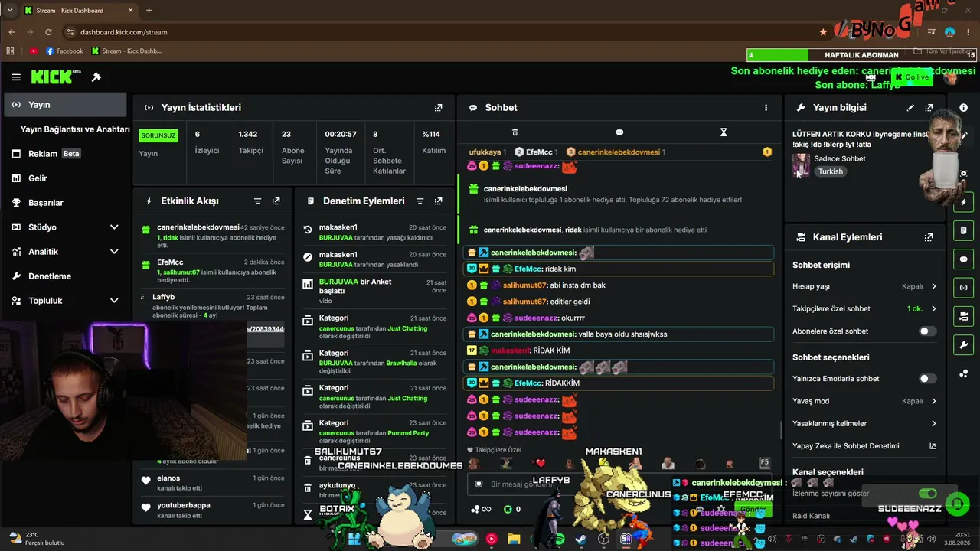Image resolution: width=980 pixels, height=551 pixels.
Task: Open Yayın Bağlantısı ve Anahtarı page
Action: click(x=75, y=129)
